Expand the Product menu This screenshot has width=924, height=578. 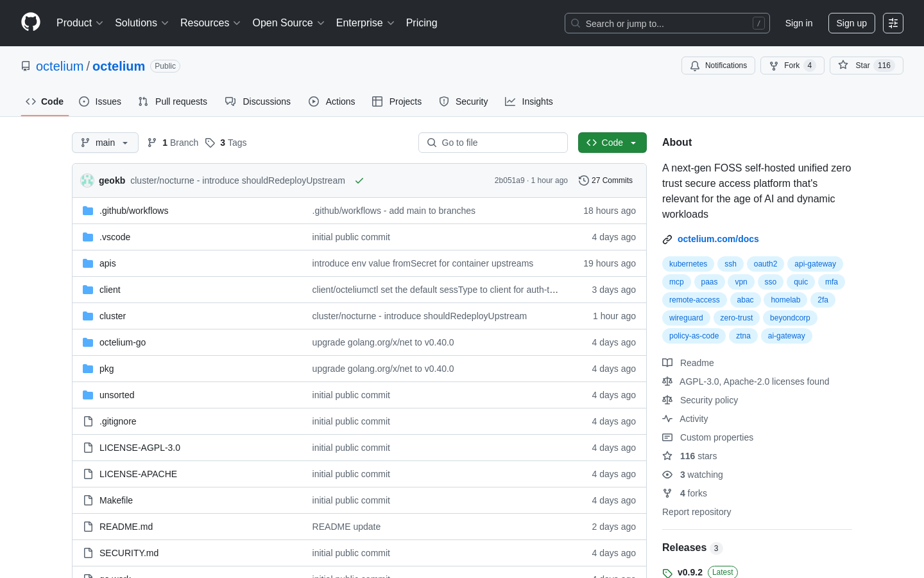coord(80,23)
